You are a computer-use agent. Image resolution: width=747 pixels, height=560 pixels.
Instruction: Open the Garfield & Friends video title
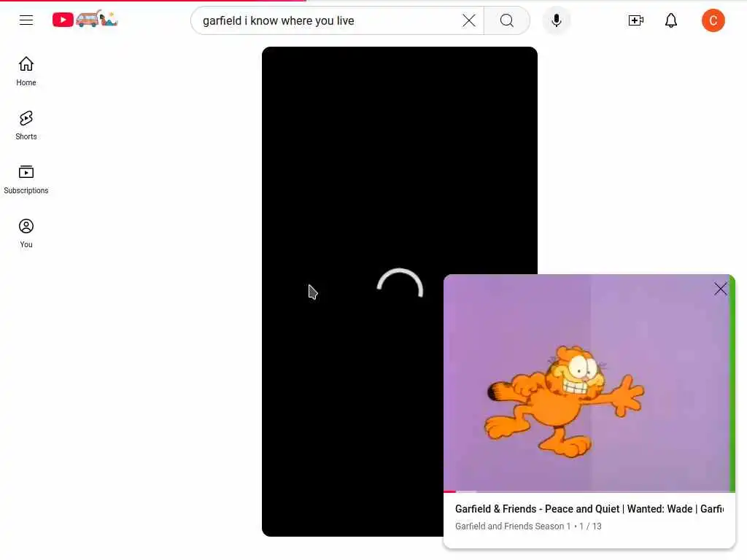point(589,508)
